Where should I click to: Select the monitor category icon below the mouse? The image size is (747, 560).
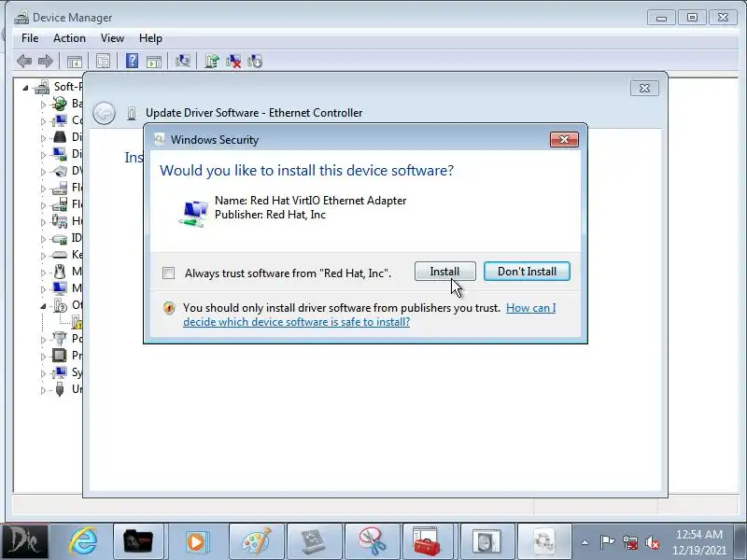click(x=60, y=288)
